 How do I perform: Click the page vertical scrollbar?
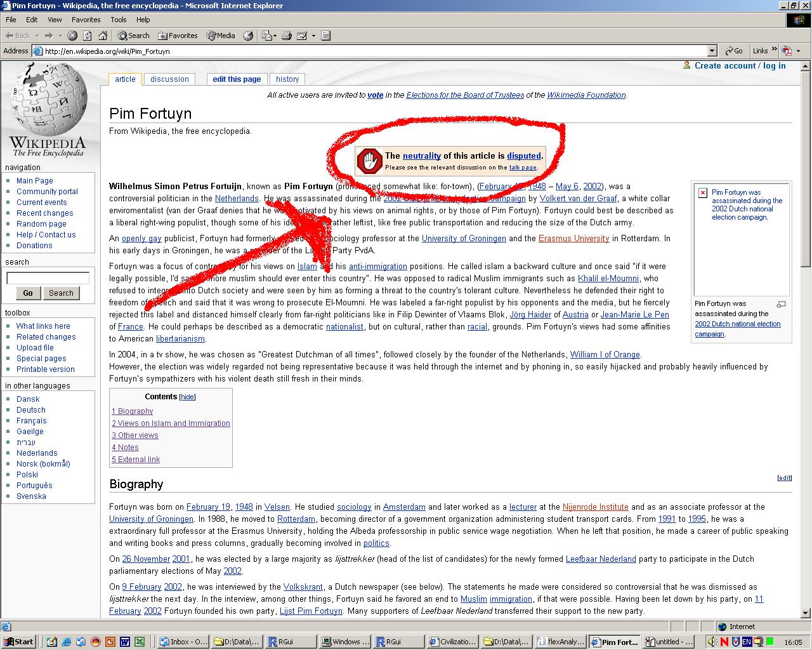[x=806, y=169]
